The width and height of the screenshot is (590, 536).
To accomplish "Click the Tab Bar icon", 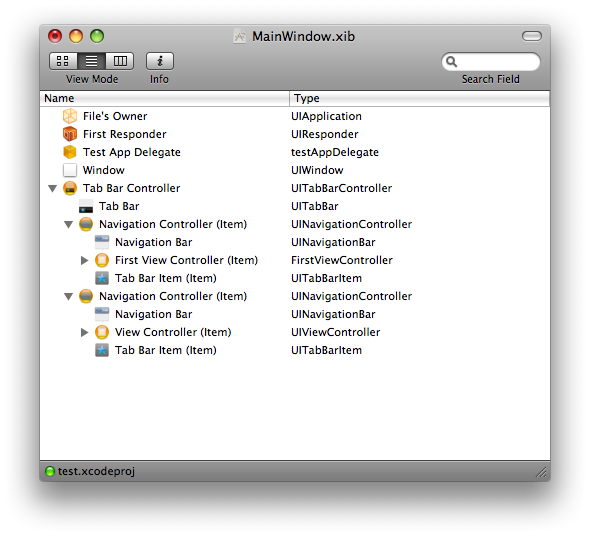I will (x=86, y=206).
